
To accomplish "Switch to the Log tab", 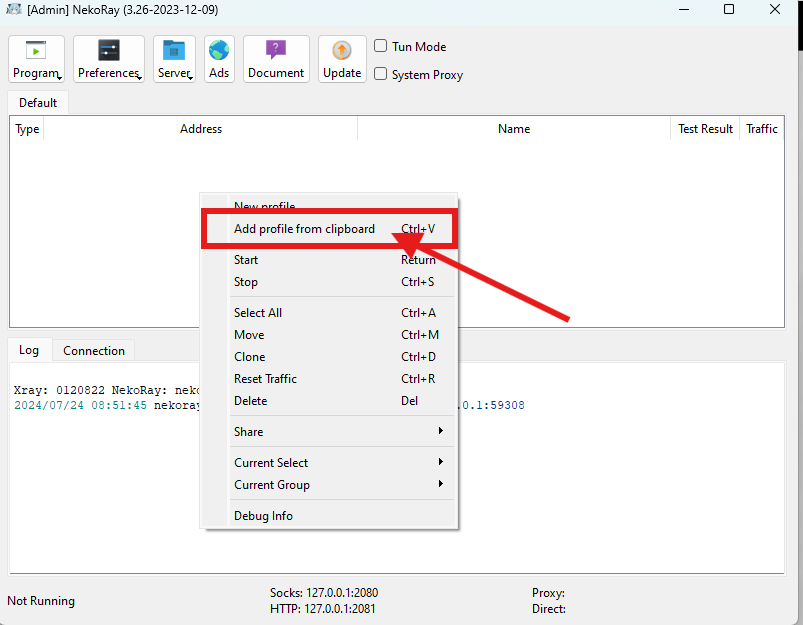I will tap(29, 350).
